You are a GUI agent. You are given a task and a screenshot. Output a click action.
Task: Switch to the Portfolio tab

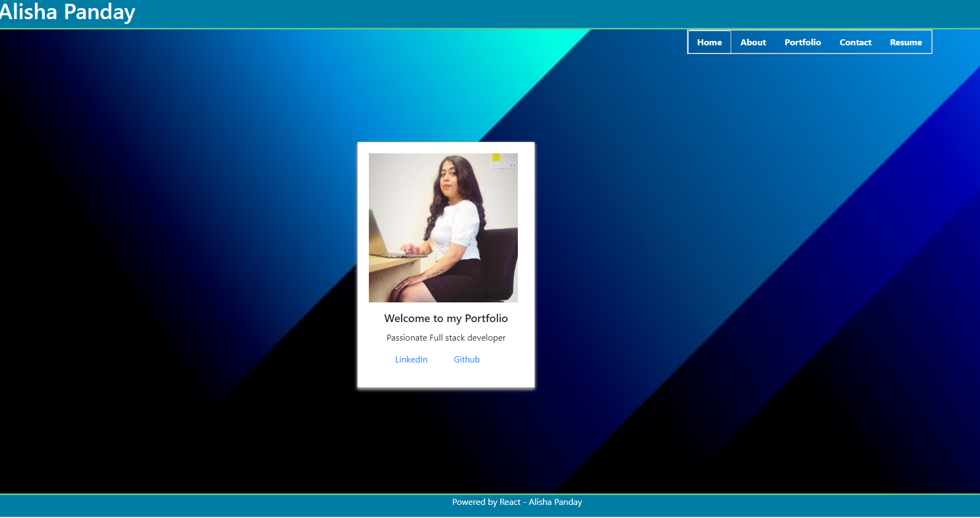[803, 42]
